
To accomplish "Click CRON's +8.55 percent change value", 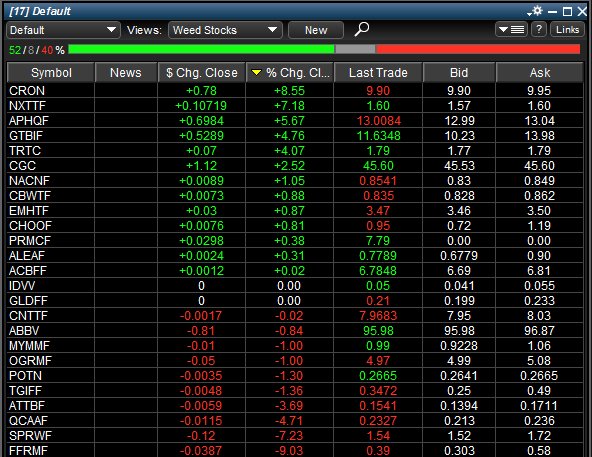I will tap(289, 91).
